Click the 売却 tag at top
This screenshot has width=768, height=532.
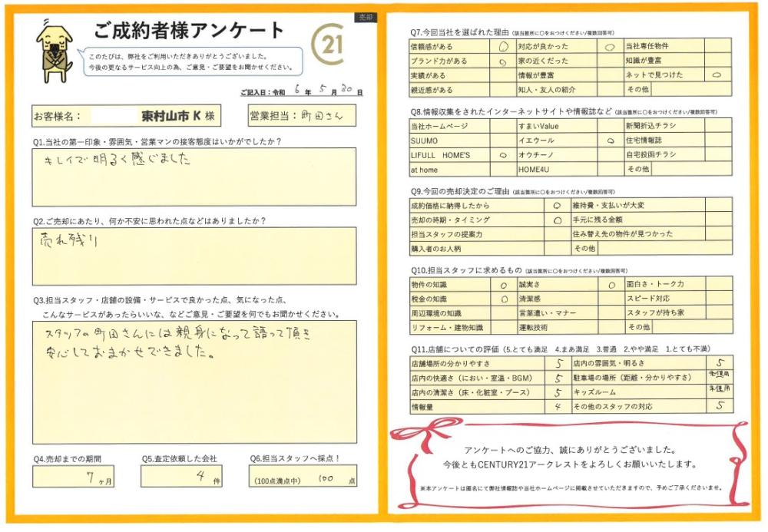(x=366, y=17)
